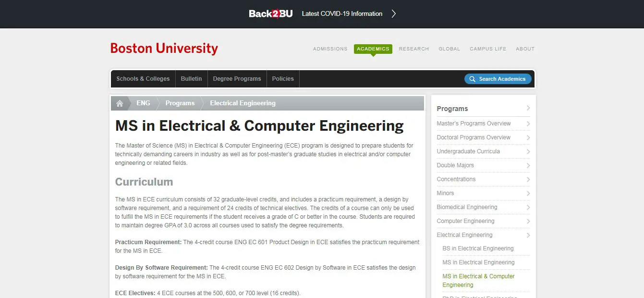Open the Policies tab
644x298 pixels.
tap(283, 78)
